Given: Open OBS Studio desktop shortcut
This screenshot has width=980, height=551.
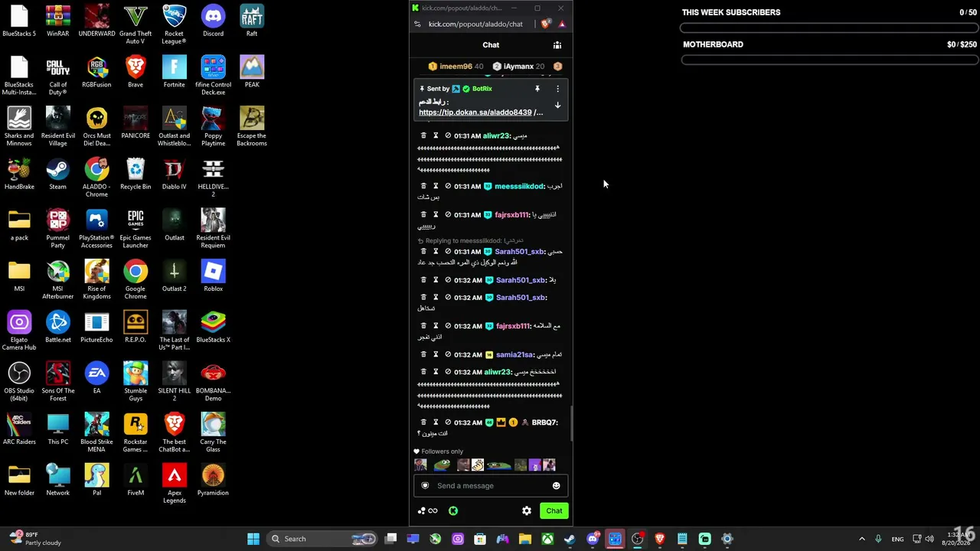Looking at the screenshot, I should 19,381.
